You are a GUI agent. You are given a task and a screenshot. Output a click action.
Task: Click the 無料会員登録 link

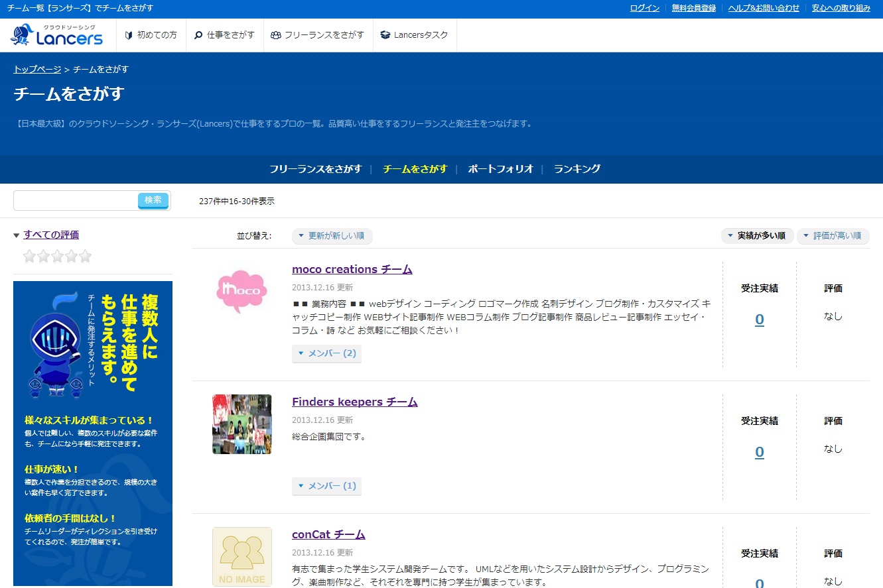coord(694,8)
